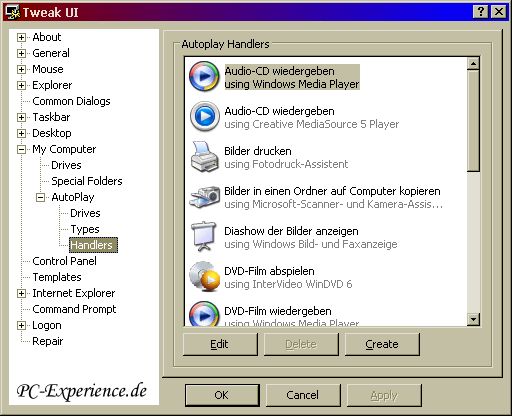Select 'Bilder drucken' handler text
Image resolution: width=512 pixels, height=416 pixels.
pyautogui.click(x=258, y=151)
